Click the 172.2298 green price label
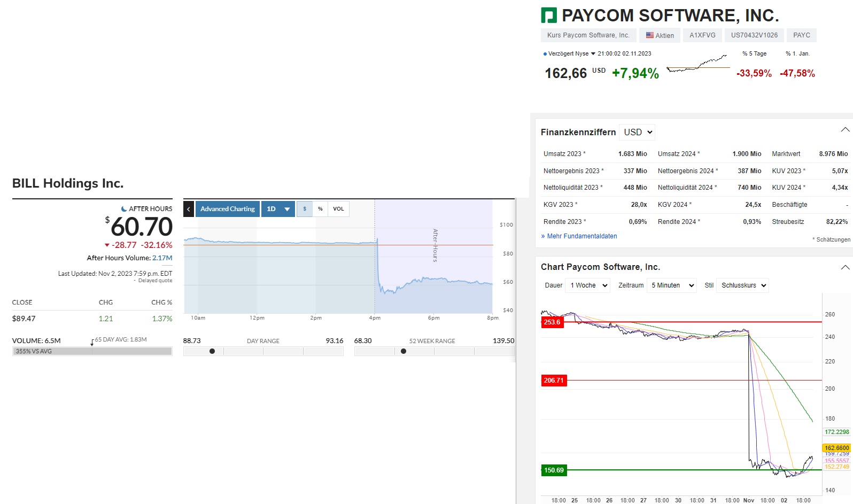The width and height of the screenshot is (853, 504). [836, 432]
